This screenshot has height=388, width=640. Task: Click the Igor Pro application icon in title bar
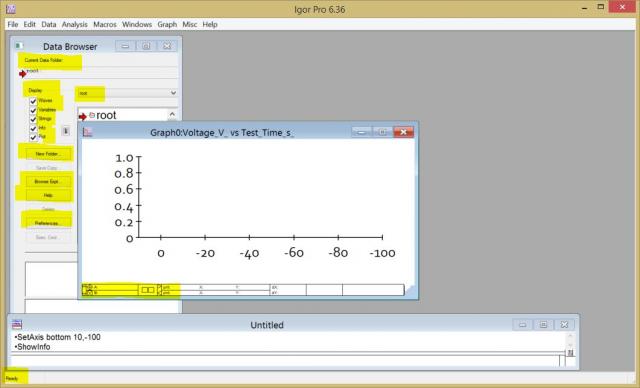11,9
